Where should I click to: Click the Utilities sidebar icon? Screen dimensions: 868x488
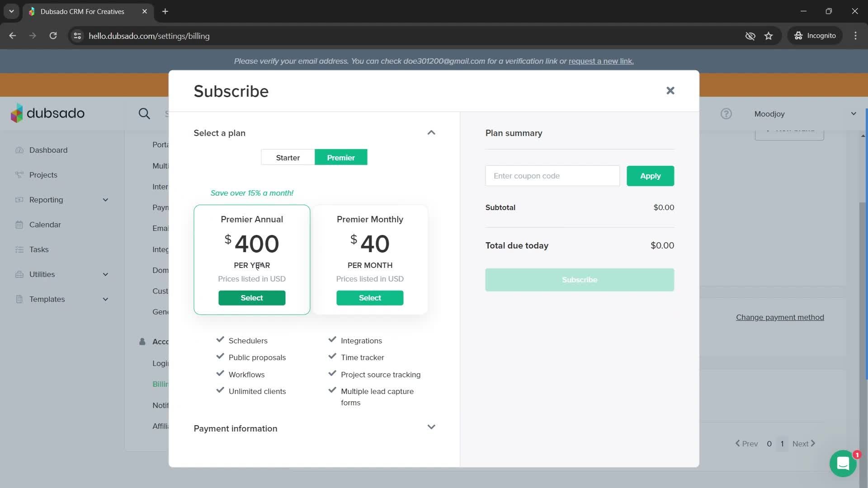19,274
